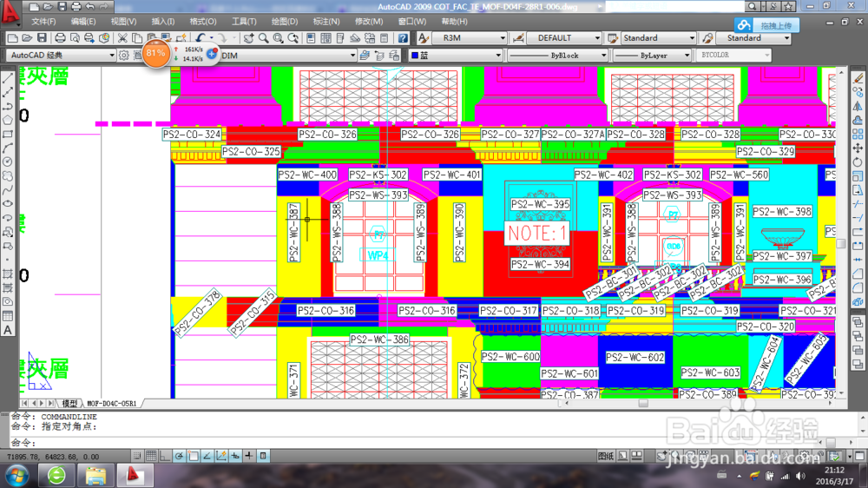Image resolution: width=868 pixels, height=488 pixels.
Task: Open the Help question mark icon
Action: [403, 38]
